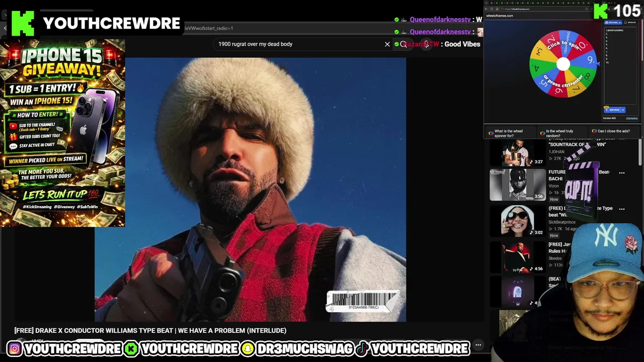Screen dimensions: 644x362
Task: Click the Drake video player image
Action: 250,190
